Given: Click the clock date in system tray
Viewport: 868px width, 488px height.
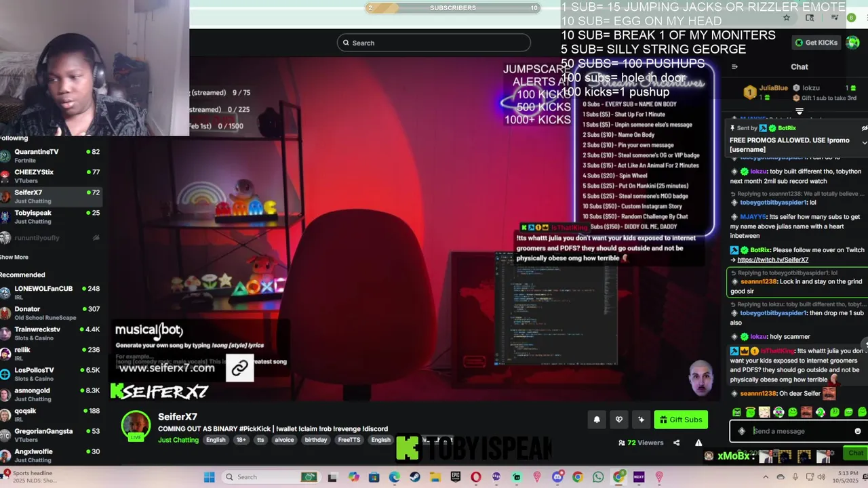Looking at the screenshot, I should (x=846, y=477).
